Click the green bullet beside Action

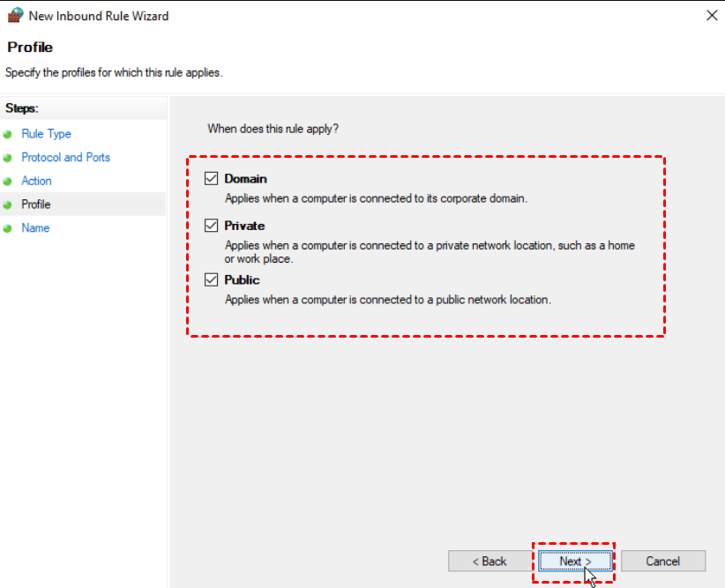pyautogui.click(x=7, y=182)
